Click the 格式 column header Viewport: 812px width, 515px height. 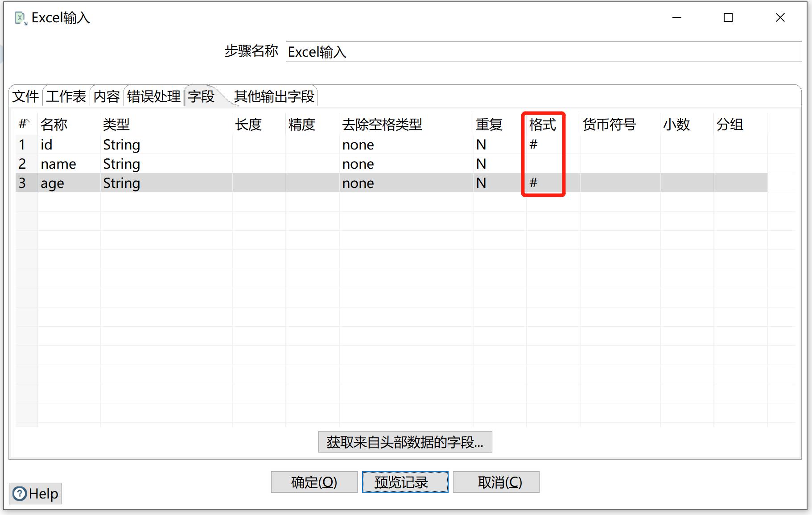pyautogui.click(x=553, y=124)
